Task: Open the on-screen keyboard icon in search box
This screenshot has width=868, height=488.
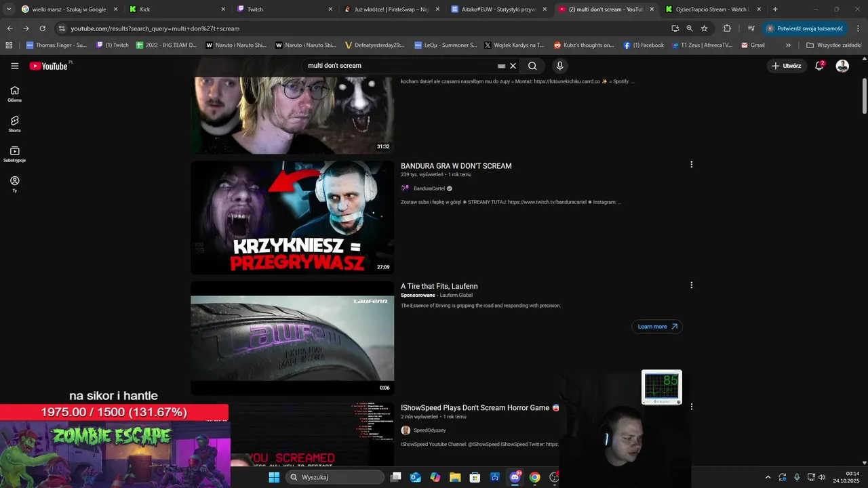Action: (x=501, y=66)
